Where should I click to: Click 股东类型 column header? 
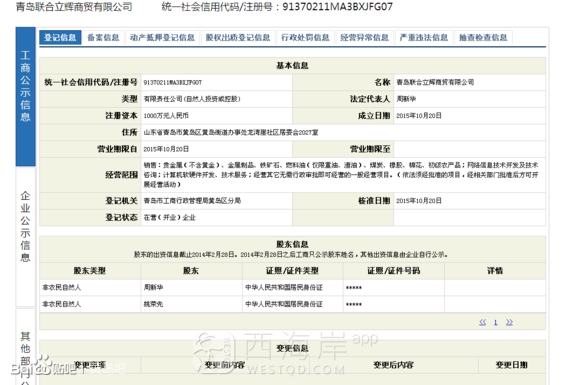(90, 271)
